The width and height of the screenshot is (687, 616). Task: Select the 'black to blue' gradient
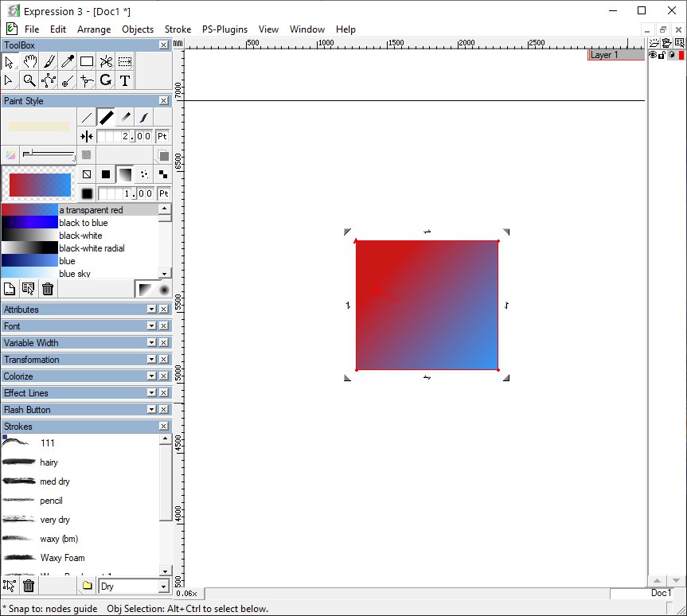click(x=83, y=223)
